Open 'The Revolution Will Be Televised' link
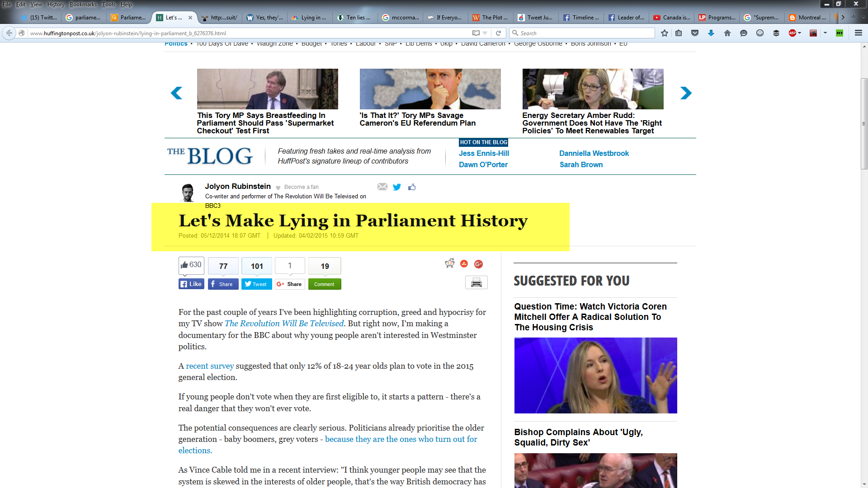The width and height of the screenshot is (868, 488). [284, 324]
